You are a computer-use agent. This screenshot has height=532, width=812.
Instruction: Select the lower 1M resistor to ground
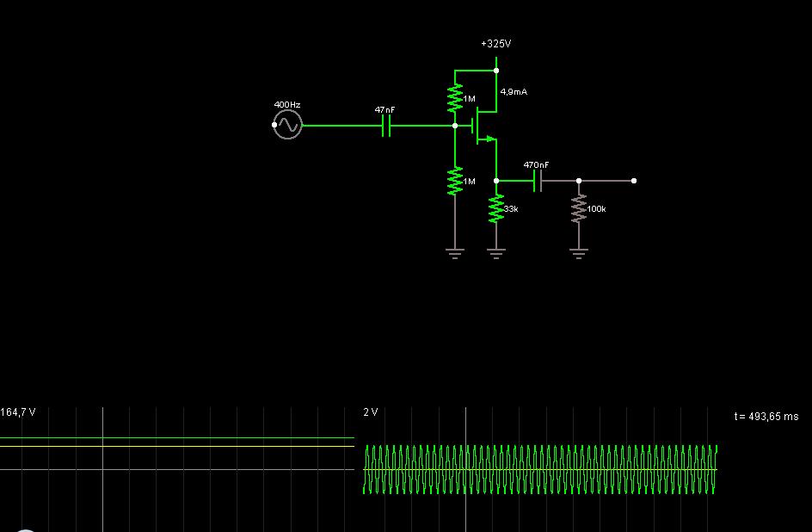(455, 181)
